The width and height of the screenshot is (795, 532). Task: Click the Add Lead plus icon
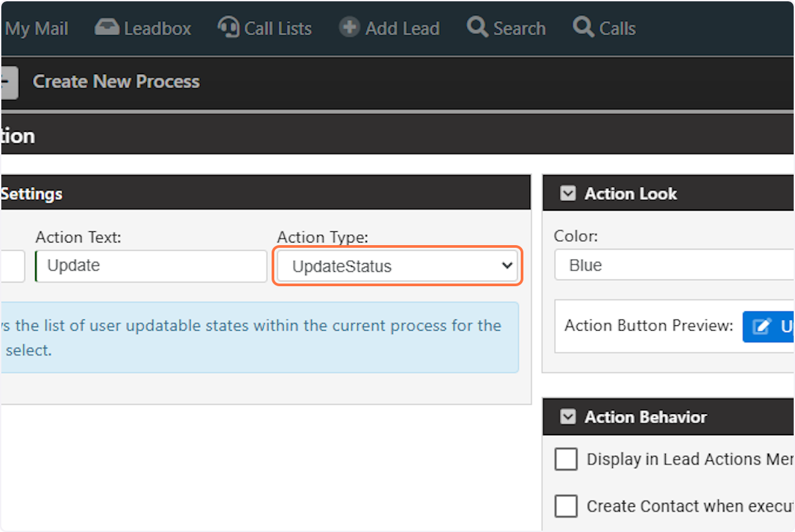349,28
